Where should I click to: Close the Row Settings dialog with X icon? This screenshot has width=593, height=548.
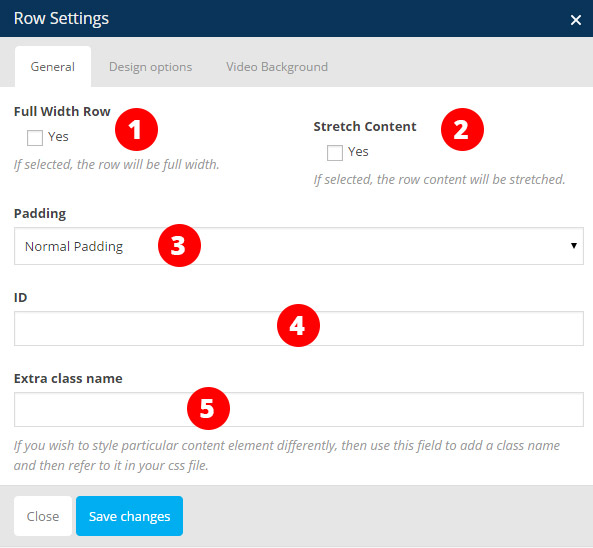[576, 20]
